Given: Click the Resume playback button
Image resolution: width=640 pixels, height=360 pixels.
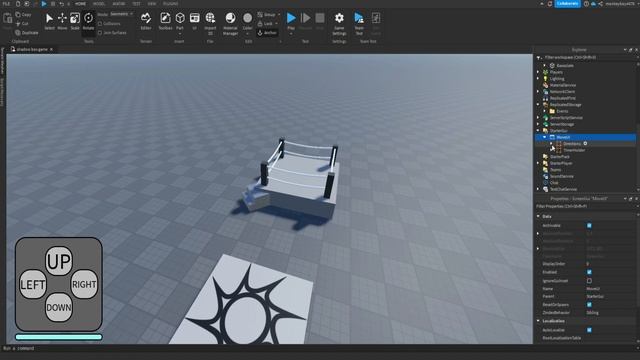Looking at the screenshot, I should 305,18.
